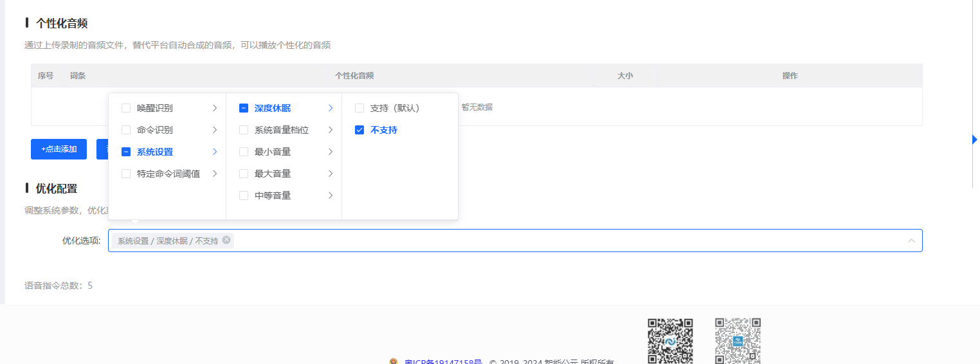
Task: Remove the 系统设置 / 深度休眠 / 不支持 tag
Action: point(226,240)
